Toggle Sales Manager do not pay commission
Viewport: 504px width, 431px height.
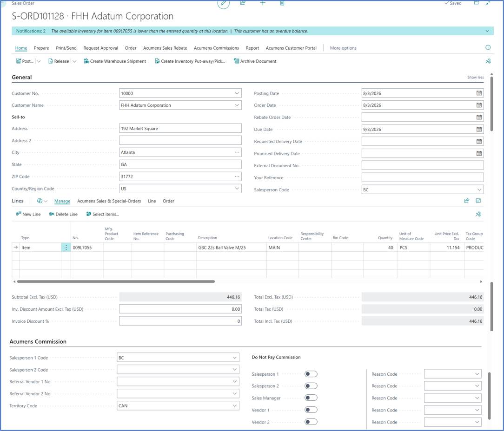(311, 398)
